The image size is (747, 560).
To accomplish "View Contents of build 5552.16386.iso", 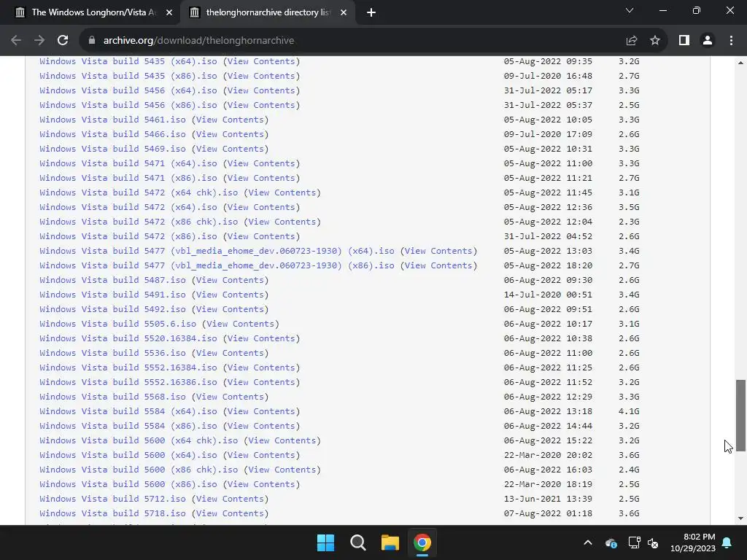I will click(261, 382).
